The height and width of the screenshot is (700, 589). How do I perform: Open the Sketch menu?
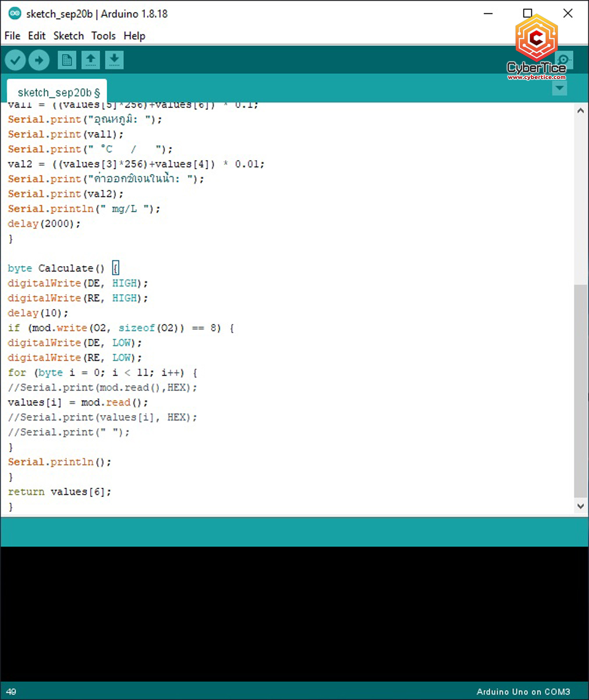click(68, 36)
